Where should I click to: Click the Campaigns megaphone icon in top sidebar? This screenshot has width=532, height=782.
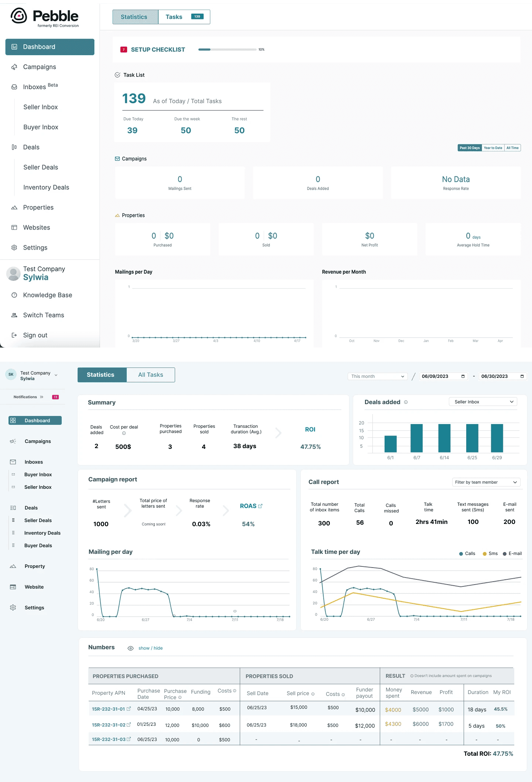click(x=14, y=67)
